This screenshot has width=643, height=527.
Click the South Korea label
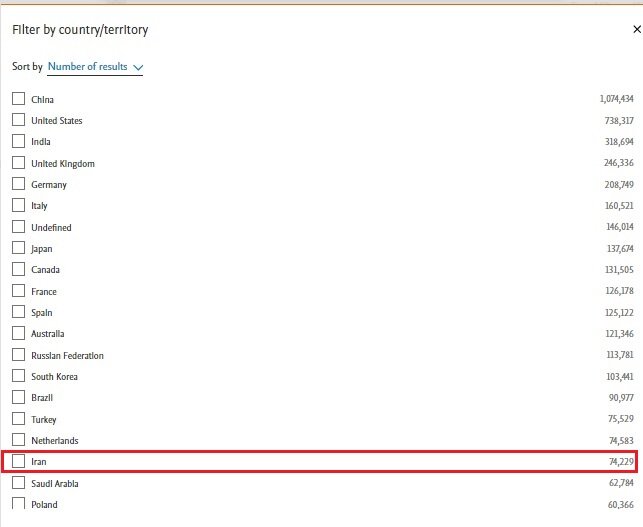[54, 377]
